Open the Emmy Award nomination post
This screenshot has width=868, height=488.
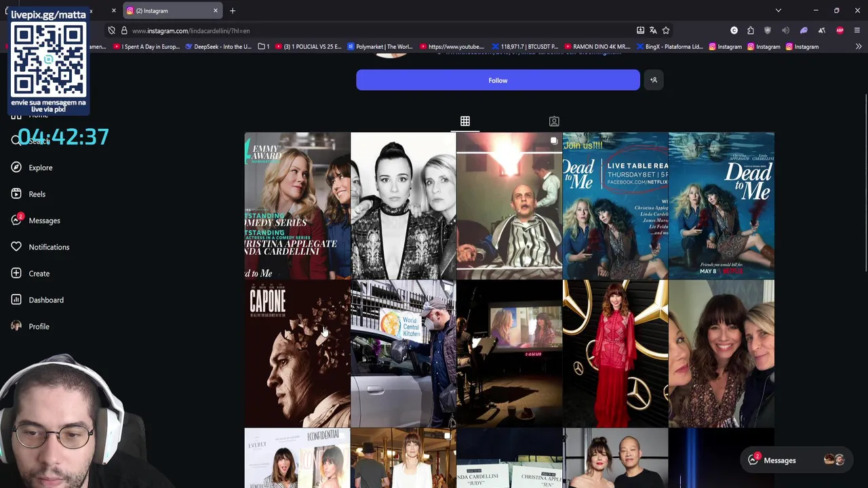[x=297, y=205]
